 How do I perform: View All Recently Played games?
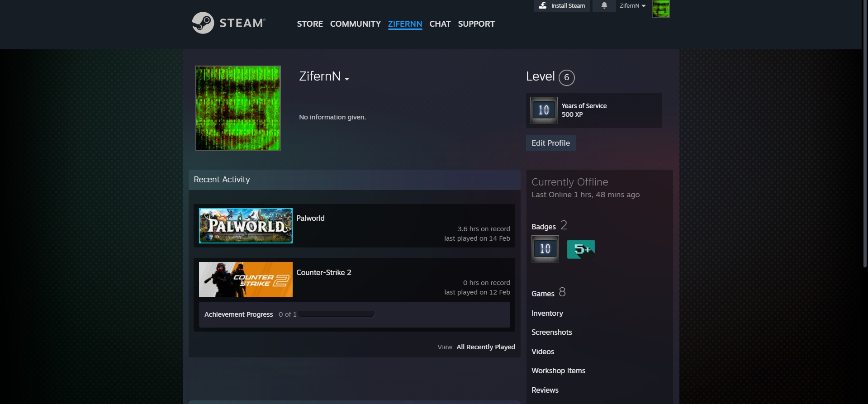(x=486, y=347)
